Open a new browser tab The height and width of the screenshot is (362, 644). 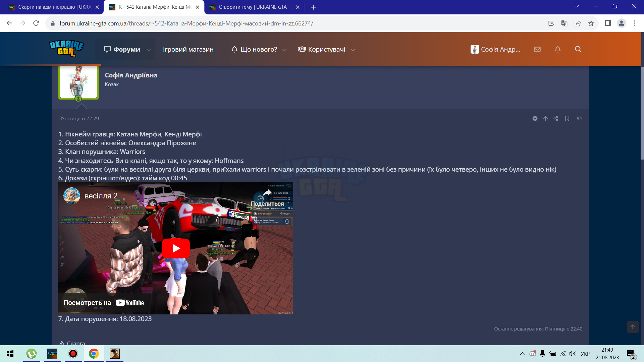(314, 7)
